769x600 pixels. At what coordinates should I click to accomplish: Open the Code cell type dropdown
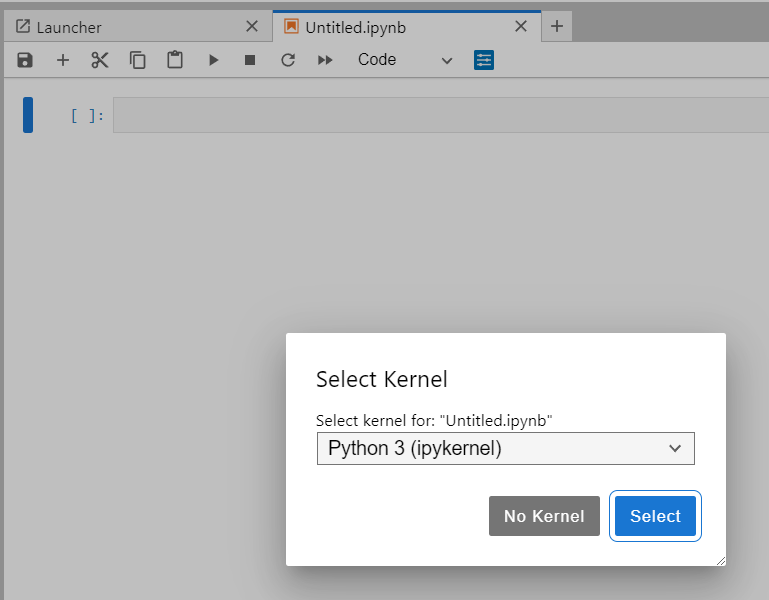pyautogui.click(x=405, y=60)
